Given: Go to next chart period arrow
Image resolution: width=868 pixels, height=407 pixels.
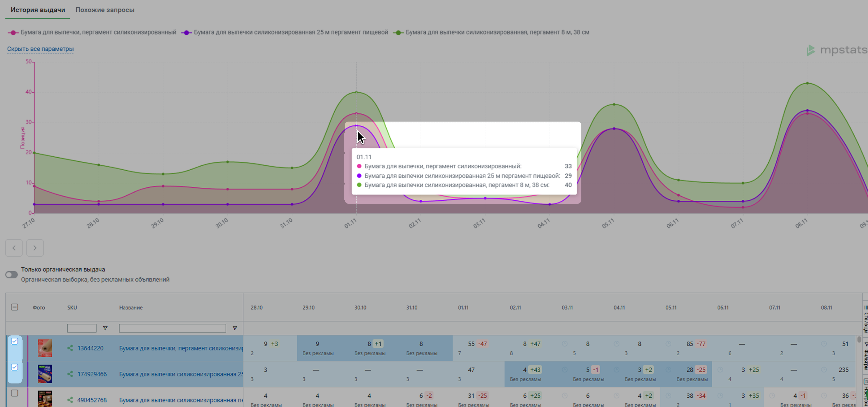Looking at the screenshot, I should [x=35, y=248].
